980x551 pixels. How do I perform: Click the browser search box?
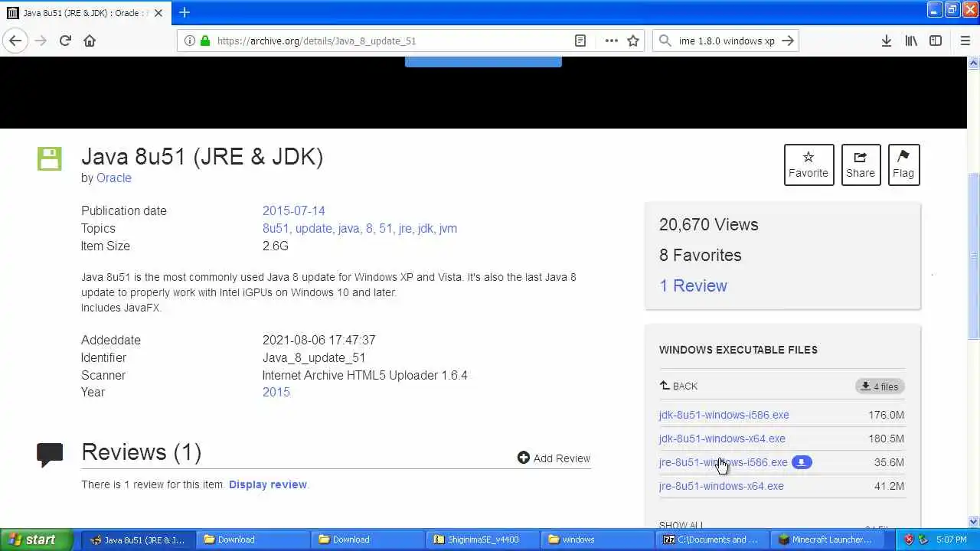click(x=726, y=41)
